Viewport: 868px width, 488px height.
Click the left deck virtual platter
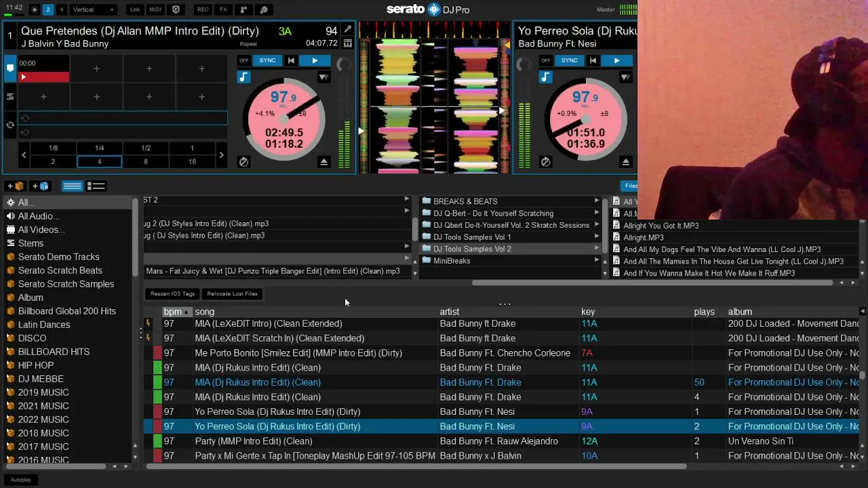click(x=284, y=119)
